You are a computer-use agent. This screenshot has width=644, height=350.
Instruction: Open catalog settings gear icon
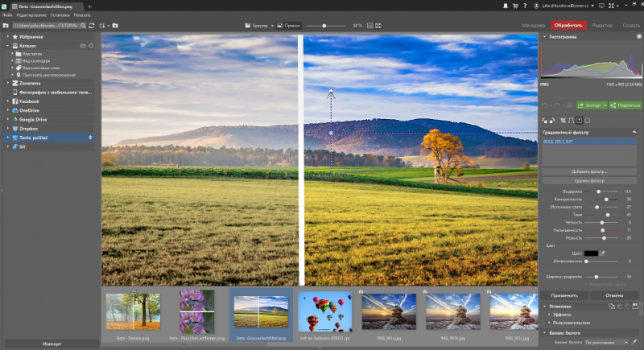[x=91, y=46]
